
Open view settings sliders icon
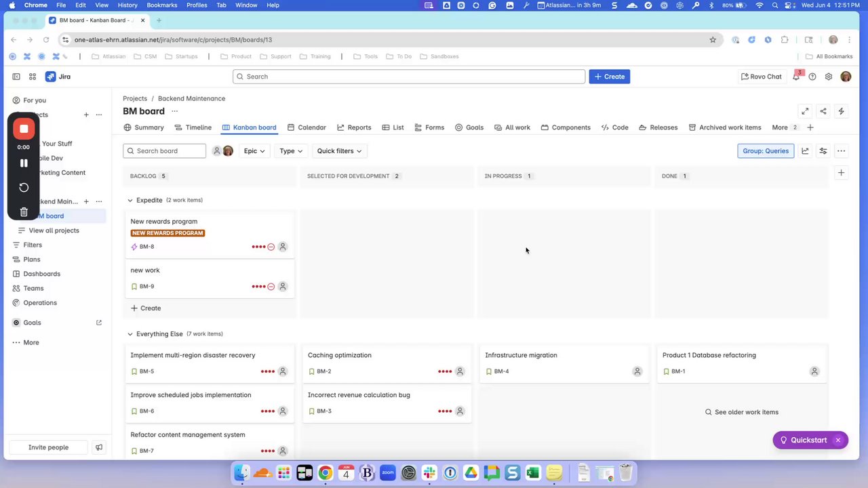click(x=823, y=151)
